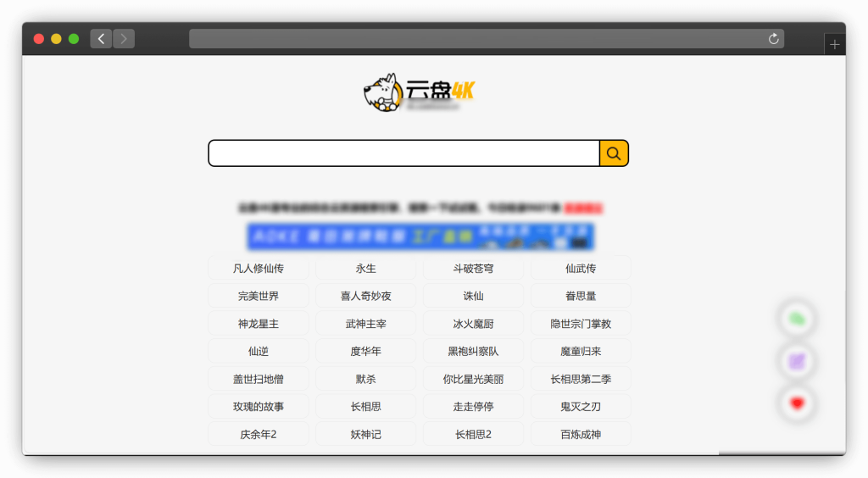Click the blurred blue advertisement banner

420,236
